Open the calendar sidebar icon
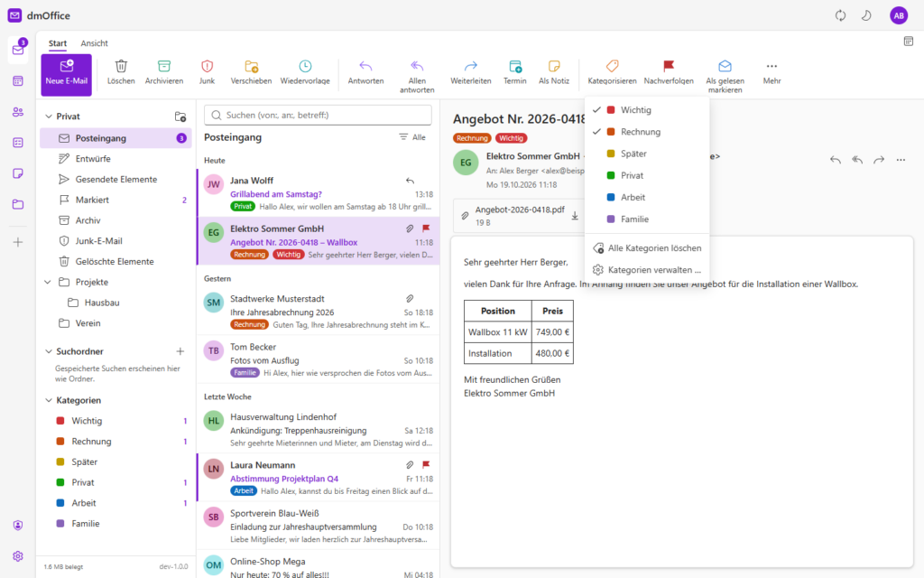This screenshot has width=924, height=578. pyautogui.click(x=18, y=80)
